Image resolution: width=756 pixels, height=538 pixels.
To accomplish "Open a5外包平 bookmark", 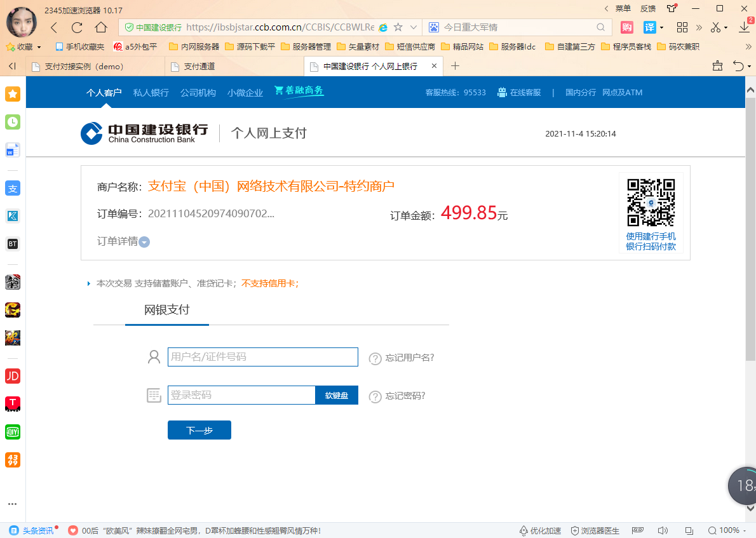I will 135,47.
